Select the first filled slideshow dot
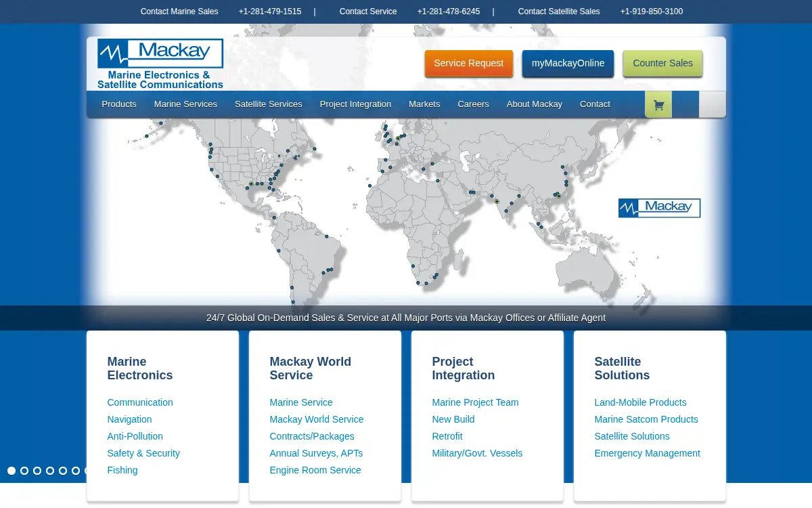Image resolution: width=812 pixels, height=508 pixels. [x=12, y=471]
